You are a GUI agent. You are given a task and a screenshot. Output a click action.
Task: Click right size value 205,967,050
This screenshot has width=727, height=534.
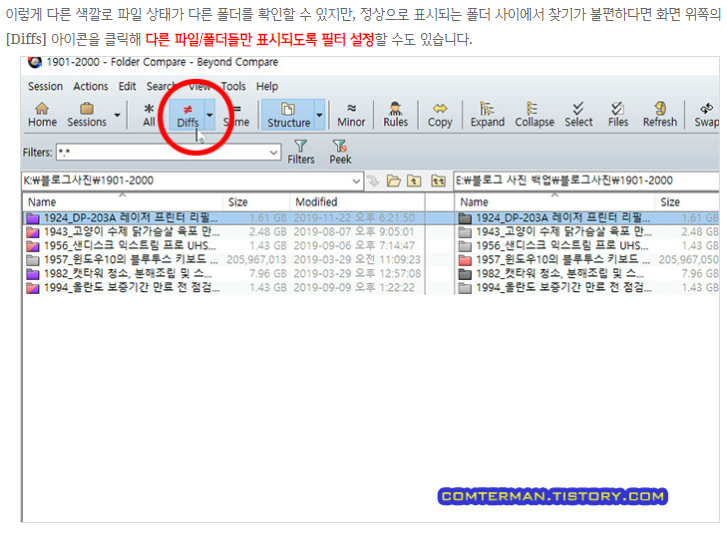[689, 260]
